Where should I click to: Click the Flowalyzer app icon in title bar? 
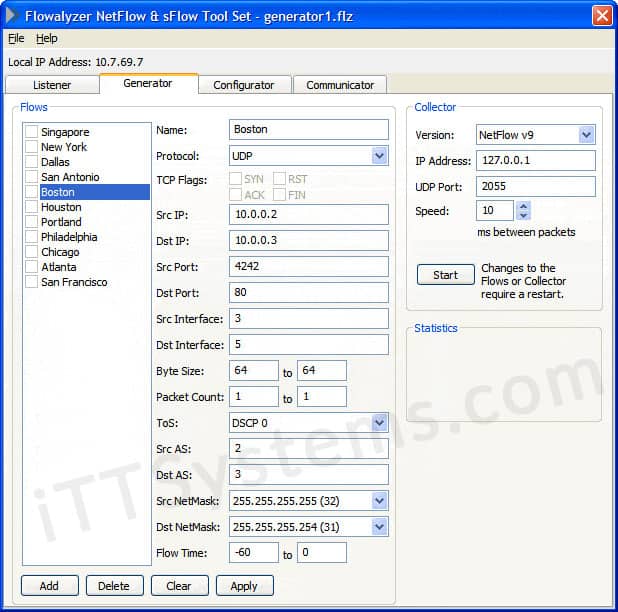12,16
